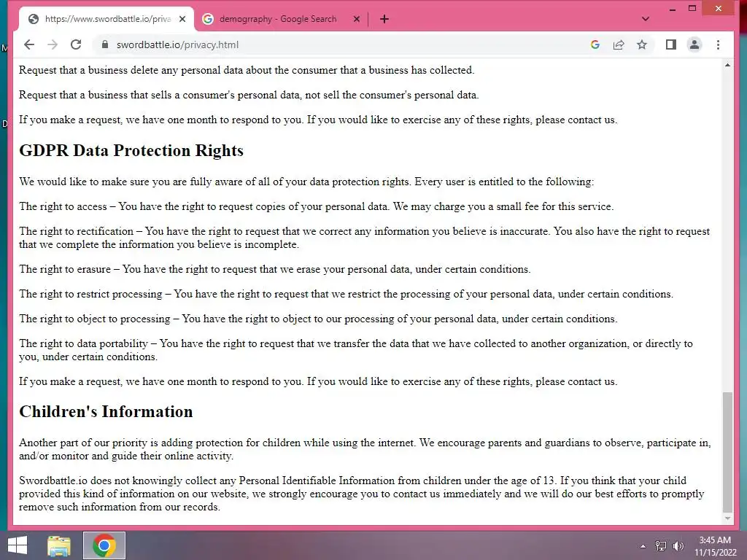Open File Explorer from the taskbar
Viewport: 747px width, 560px height.
59,545
